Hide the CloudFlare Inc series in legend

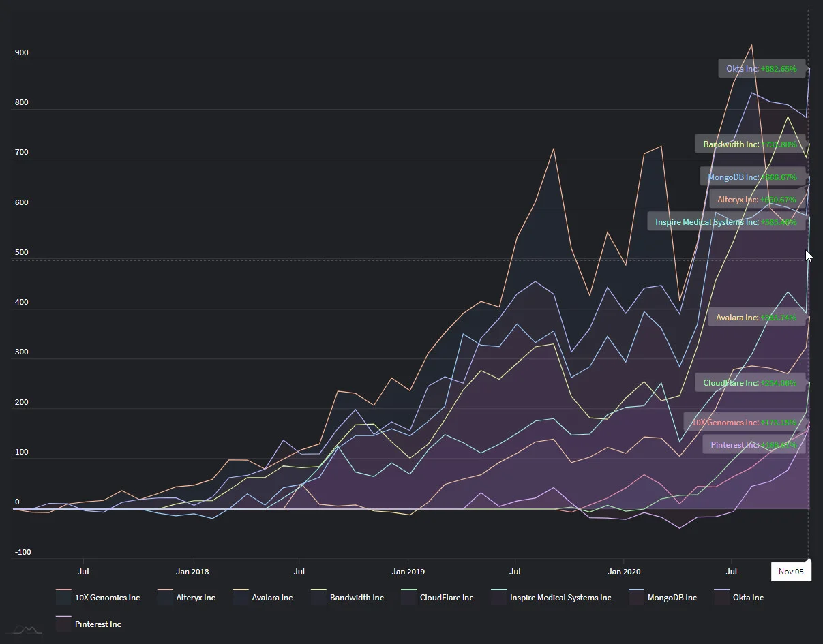[437, 598]
